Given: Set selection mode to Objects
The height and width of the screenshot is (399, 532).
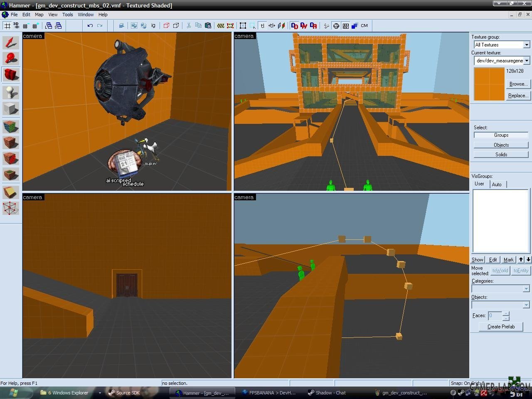Looking at the screenshot, I should pyautogui.click(x=501, y=145).
